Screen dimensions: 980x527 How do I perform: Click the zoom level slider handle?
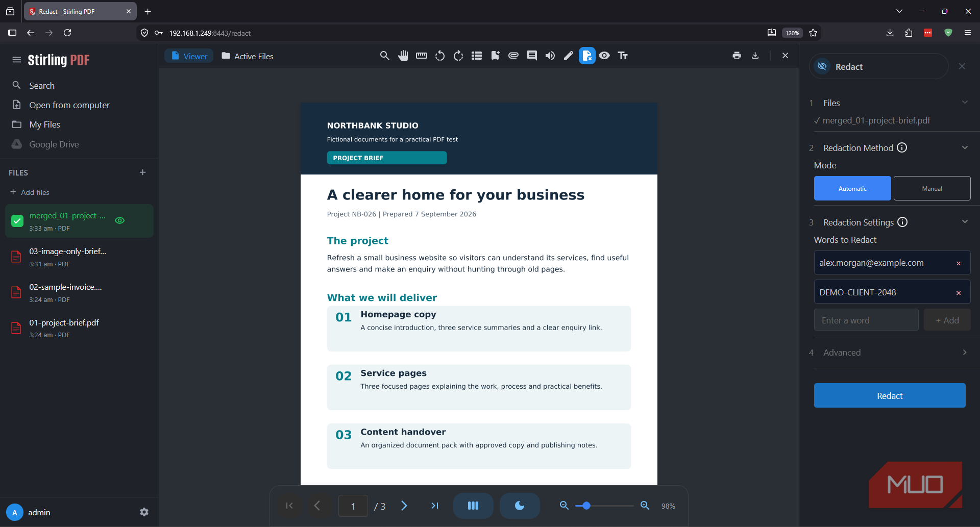tap(586, 506)
